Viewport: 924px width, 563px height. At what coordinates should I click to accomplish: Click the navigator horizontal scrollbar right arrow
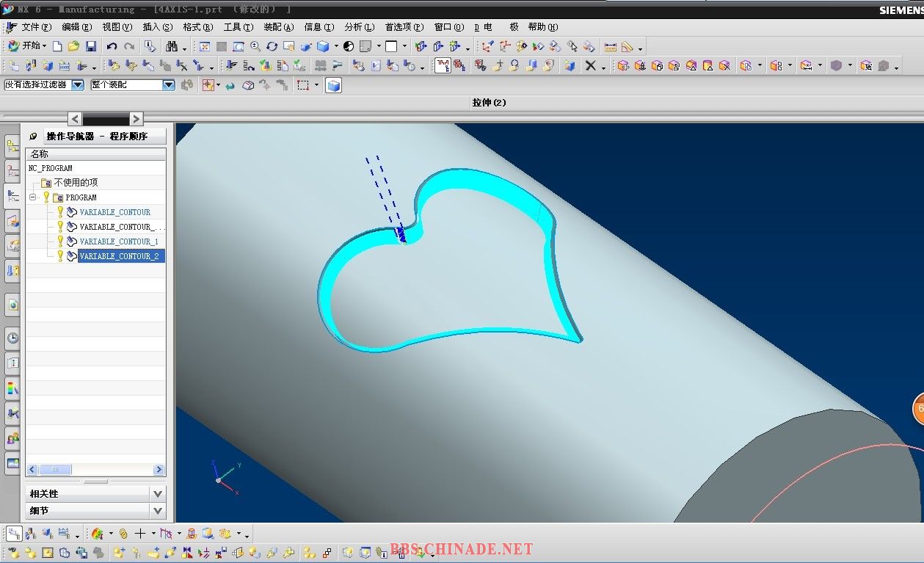pos(159,470)
